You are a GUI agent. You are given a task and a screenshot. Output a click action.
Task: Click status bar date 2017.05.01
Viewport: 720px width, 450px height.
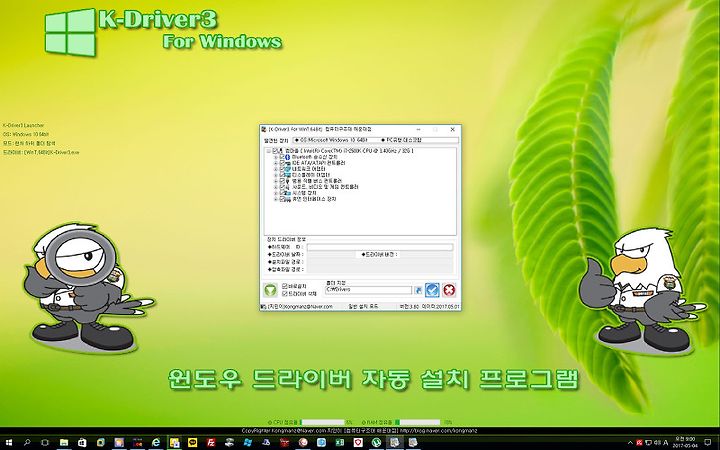[x=448, y=306]
